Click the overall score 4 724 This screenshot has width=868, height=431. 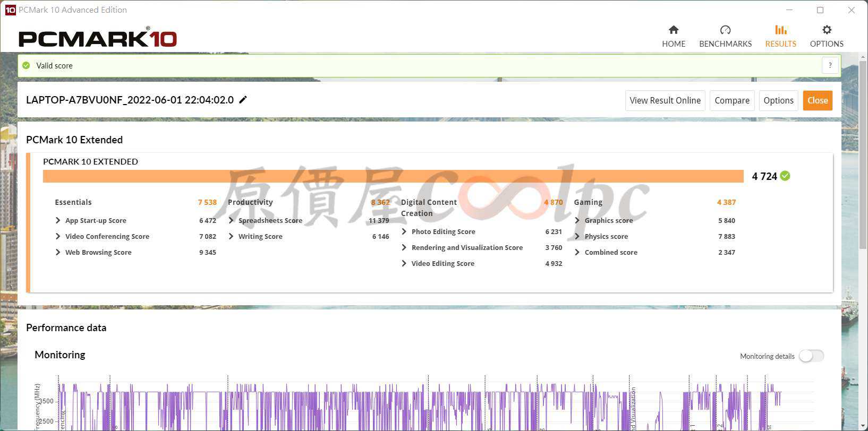pyautogui.click(x=764, y=176)
